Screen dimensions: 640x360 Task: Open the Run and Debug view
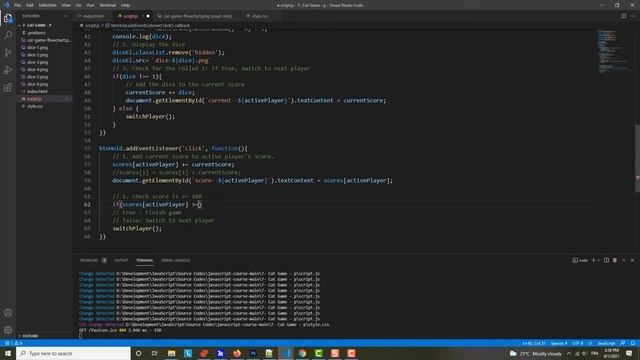(8, 70)
